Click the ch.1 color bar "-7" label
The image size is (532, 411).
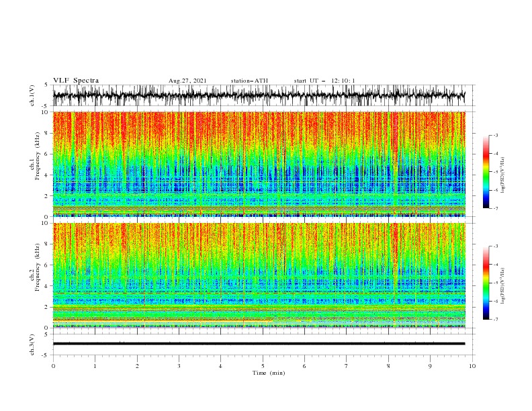[x=496, y=208]
